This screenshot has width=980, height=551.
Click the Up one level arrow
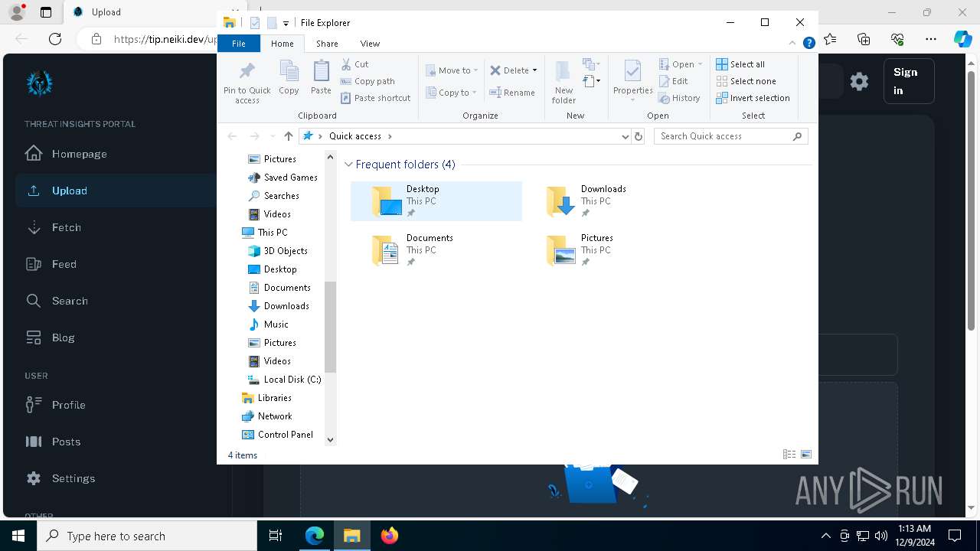(288, 136)
